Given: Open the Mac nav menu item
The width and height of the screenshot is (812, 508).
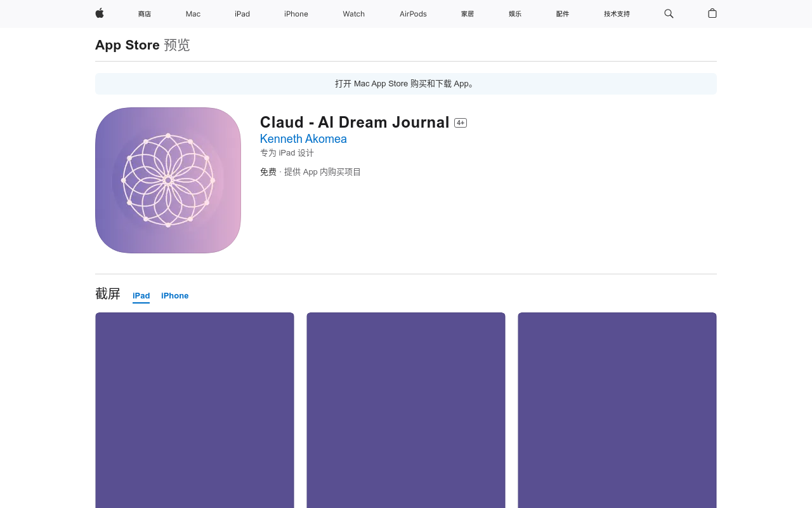Looking at the screenshot, I should pos(193,14).
